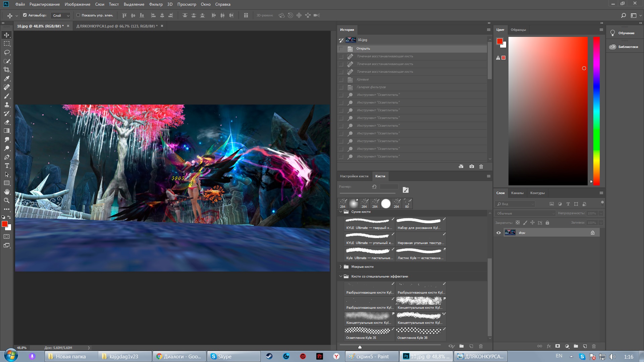Image resolution: width=644 pixels, height=362 pixels.
Task: Select the Zoom tool
Action: tap(7, 200)
